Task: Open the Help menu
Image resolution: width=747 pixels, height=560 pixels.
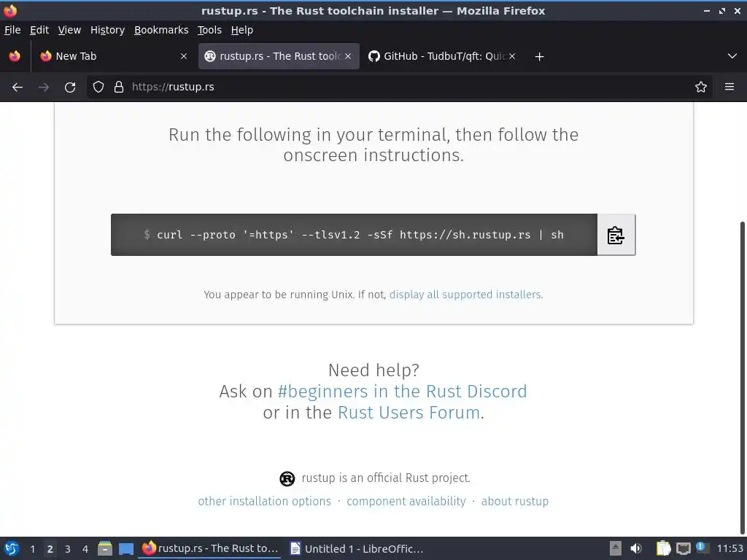Action: pyautogui.click(x=242, y=30)
